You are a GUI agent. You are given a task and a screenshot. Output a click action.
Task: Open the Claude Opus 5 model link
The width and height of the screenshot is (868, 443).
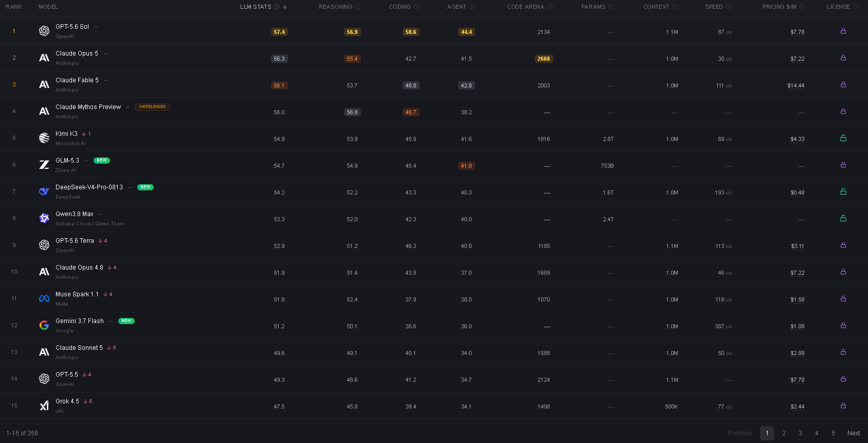(x=77, y=54)
